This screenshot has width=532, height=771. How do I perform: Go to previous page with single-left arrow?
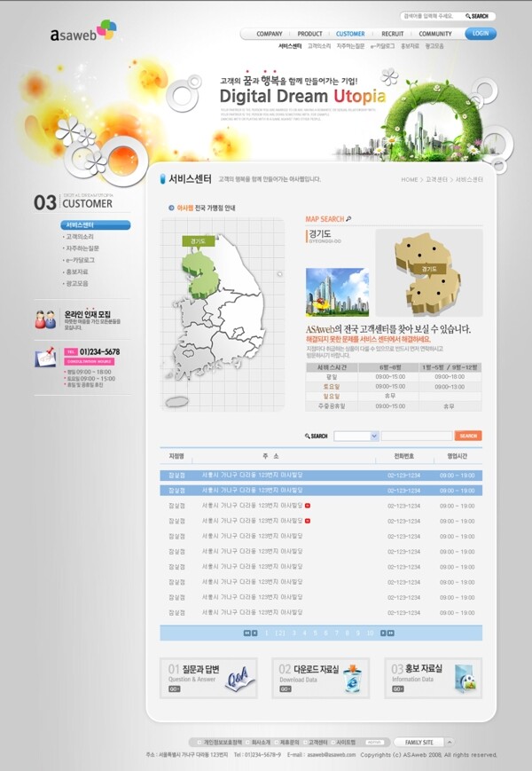point(254,633)
